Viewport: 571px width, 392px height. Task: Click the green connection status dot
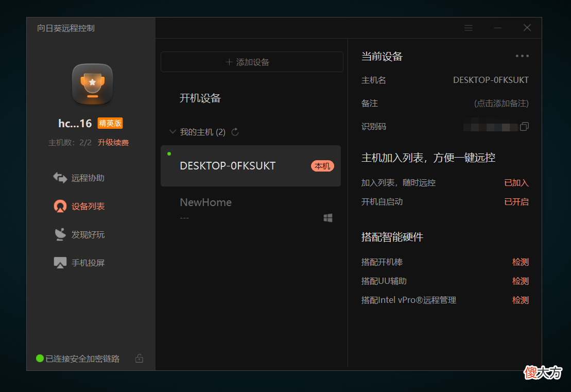(40, 359)
